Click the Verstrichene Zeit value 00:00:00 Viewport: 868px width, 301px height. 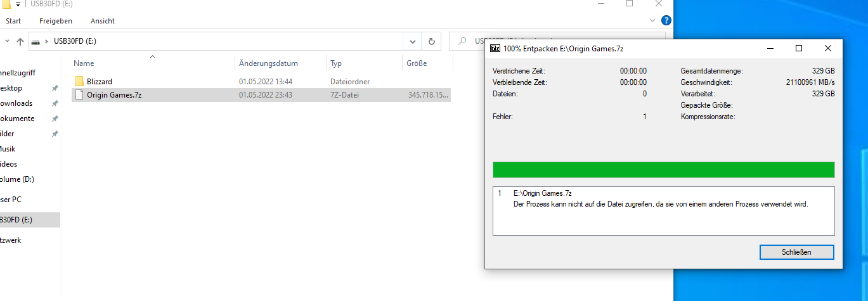coord(633,71)
